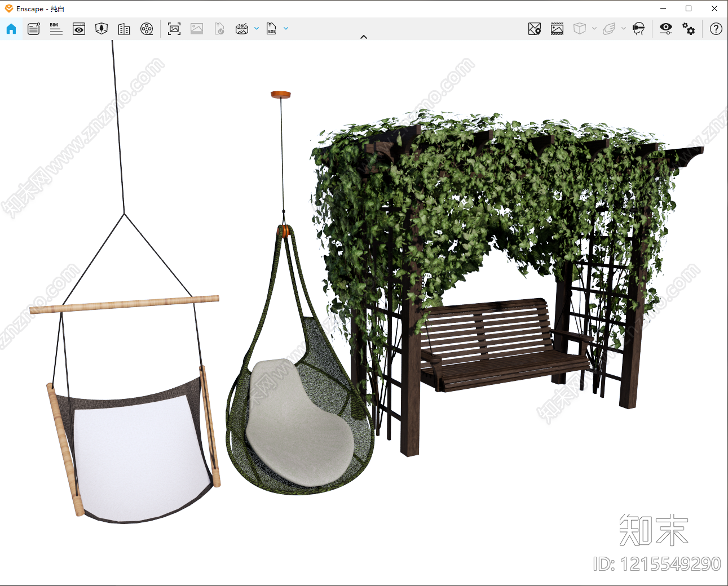Open the site context leaf-shield icon
728x586 pixels.
point(102,29)
